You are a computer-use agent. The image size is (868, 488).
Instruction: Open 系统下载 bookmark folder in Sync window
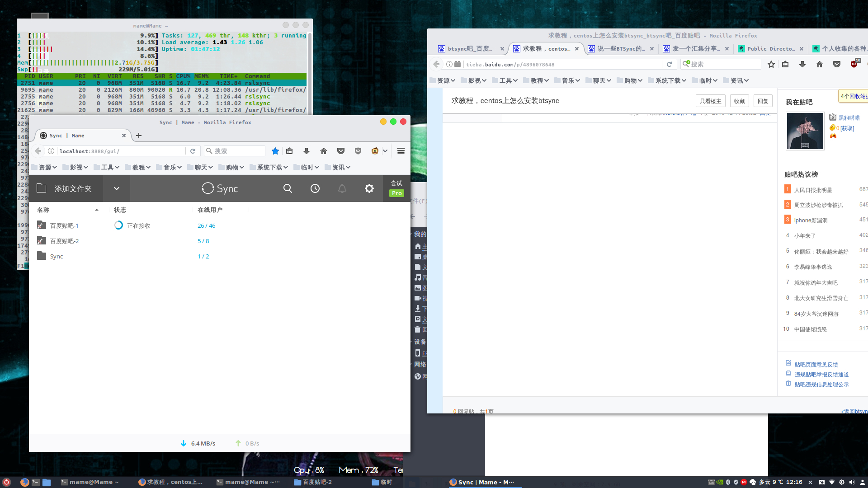(269, 167)
